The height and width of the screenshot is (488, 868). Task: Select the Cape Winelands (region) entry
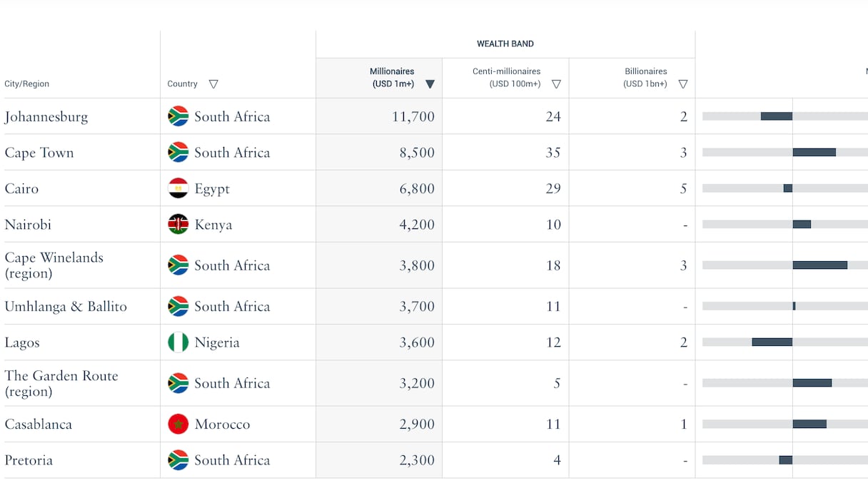click(54, 265)
